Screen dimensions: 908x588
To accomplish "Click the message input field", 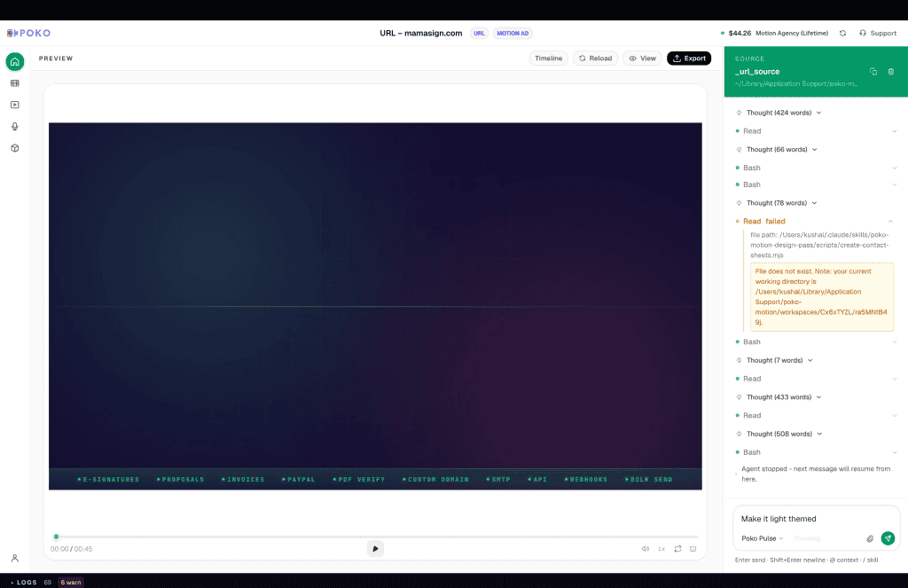I will [817, 519].
